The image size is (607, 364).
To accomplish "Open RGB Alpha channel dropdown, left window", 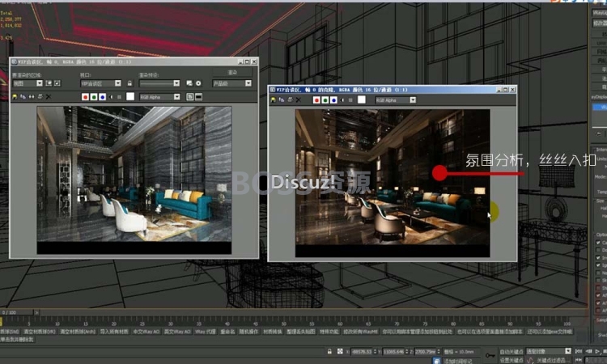I will tap(159, 97).
